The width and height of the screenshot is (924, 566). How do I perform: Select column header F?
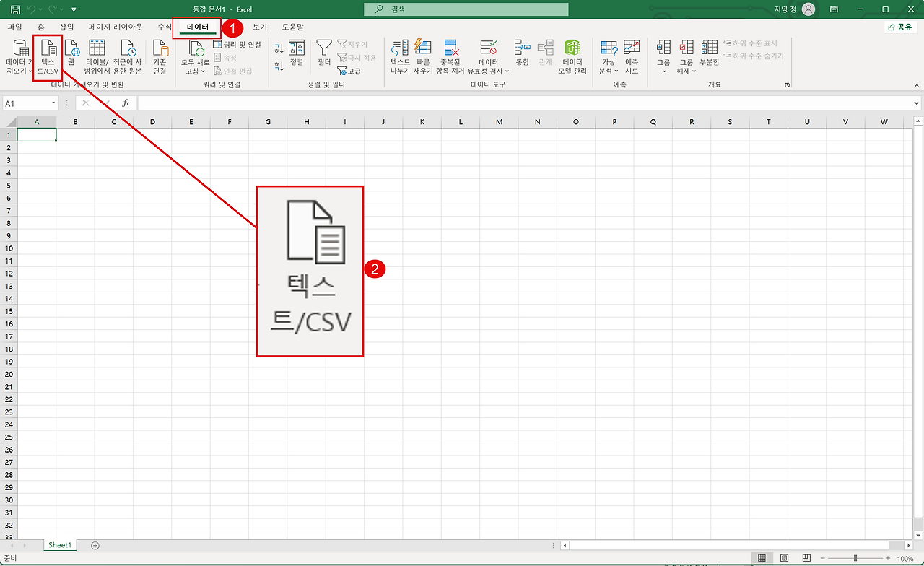click(x=230, y=122)
